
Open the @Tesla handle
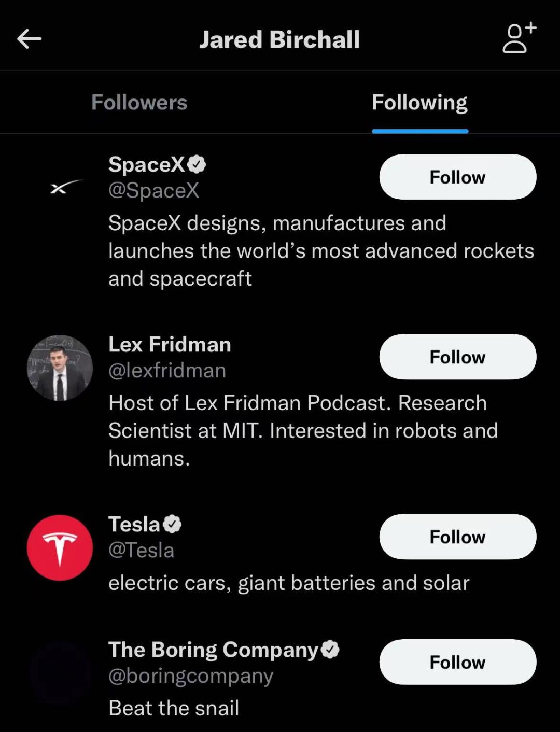pyautogui.click(x=141, y=550)
